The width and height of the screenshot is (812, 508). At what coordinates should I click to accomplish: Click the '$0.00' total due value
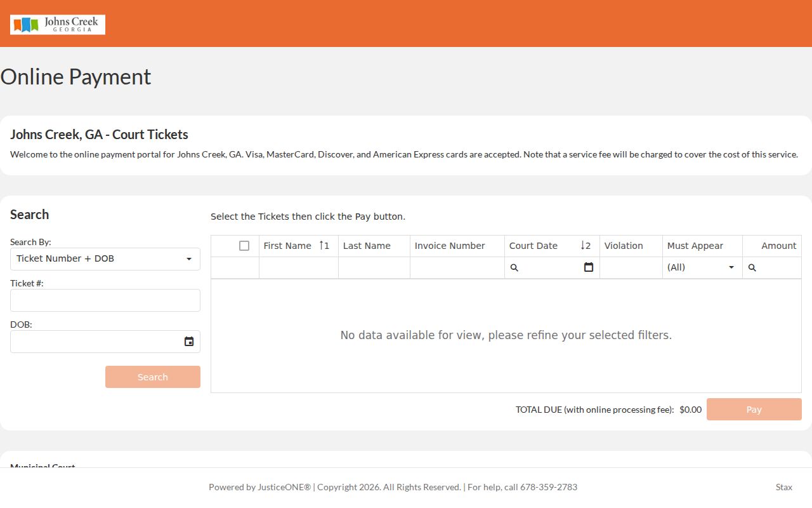point(690,410)
